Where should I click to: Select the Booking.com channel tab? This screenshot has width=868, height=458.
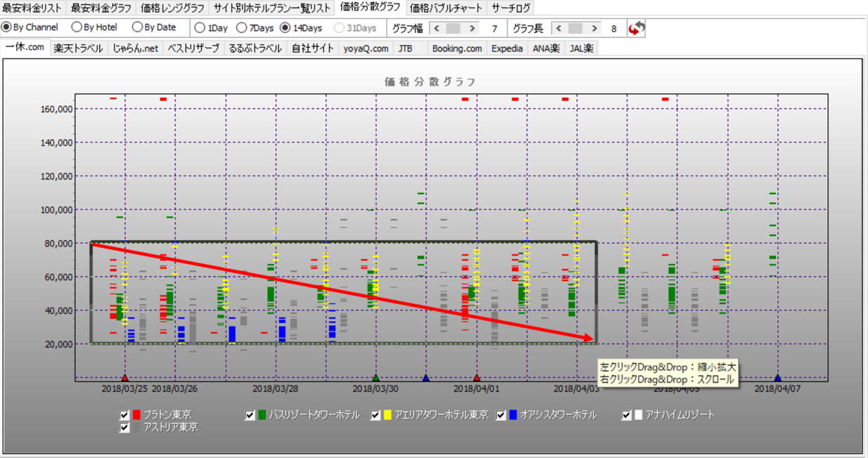[x=457, y=48]
